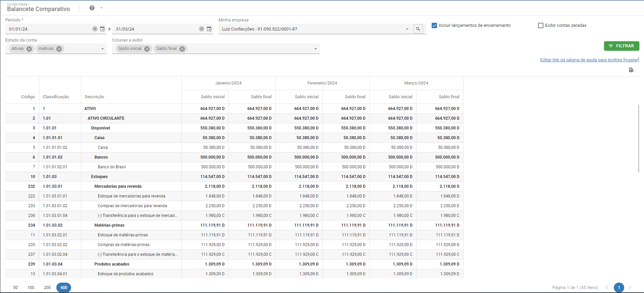Open the help question mark icon
This screenshot has height=293, width=644.
(92, 8)
